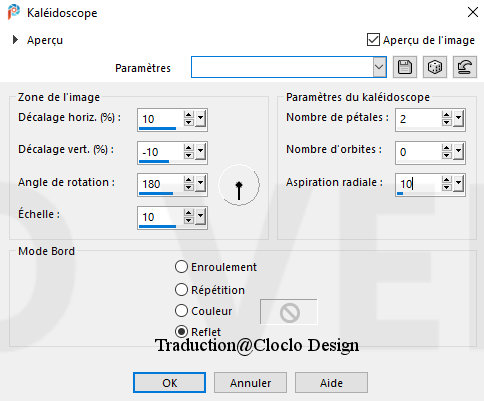This screenshot has width=484, height=401.
Task: Click the rotation angle dial
Action: tap(239, 185)
